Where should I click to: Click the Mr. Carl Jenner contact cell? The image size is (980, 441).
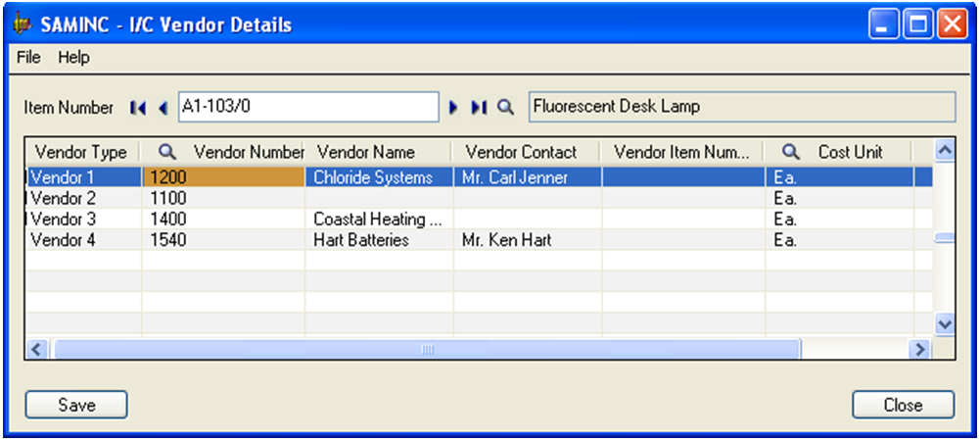pyautogui.click(x=528, y=177)
